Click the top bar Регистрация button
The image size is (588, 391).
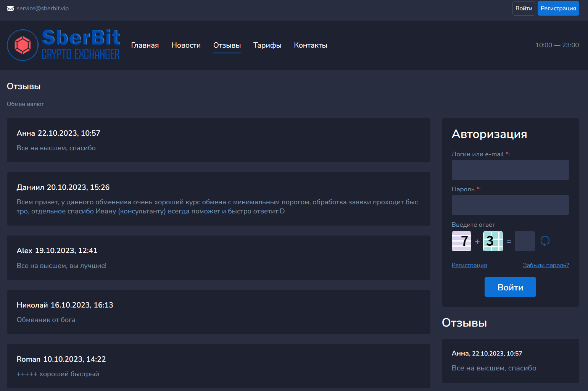point(558,8)
